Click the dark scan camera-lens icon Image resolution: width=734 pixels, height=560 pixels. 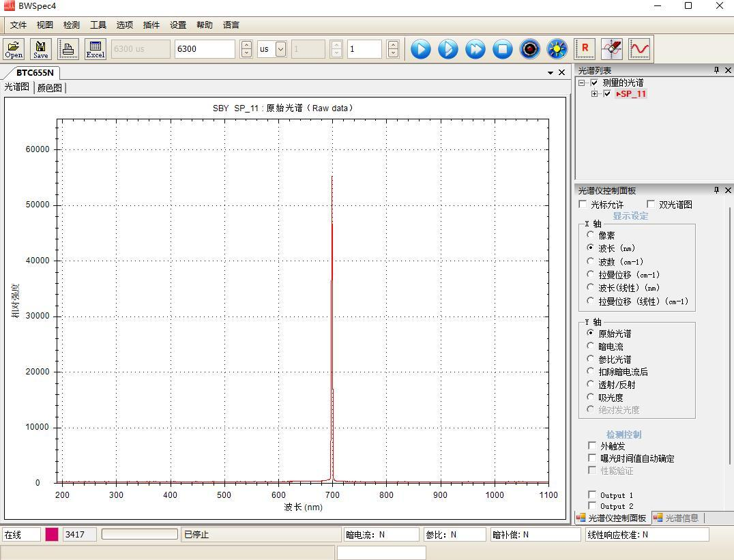click(x=530, y=49)
